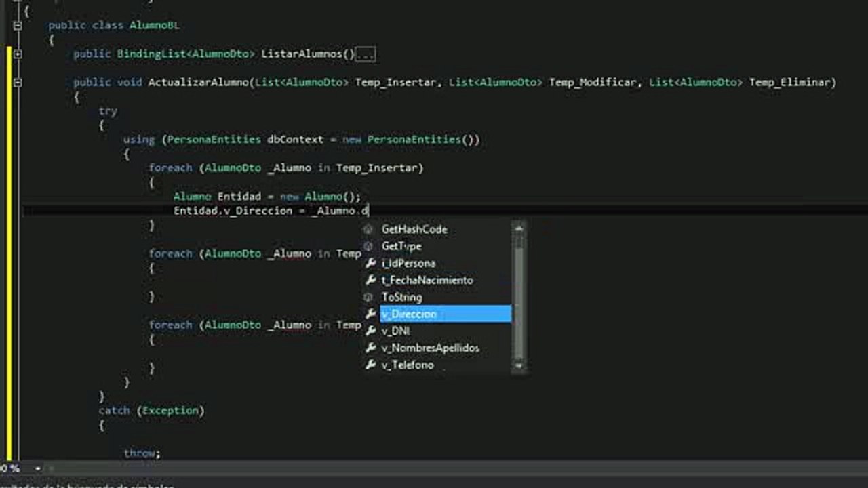
Task: Click the try keyword
Action: 108,110
